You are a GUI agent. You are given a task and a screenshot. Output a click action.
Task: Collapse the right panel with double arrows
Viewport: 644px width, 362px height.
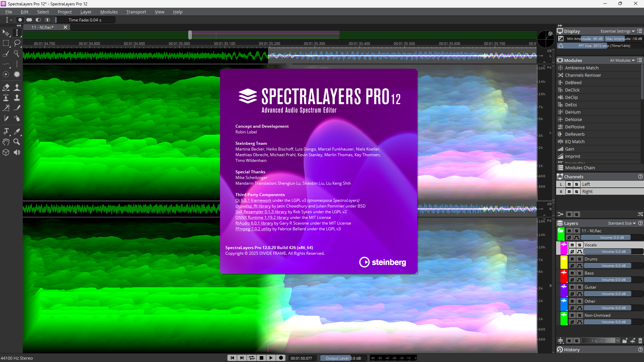tap(560, 26)
